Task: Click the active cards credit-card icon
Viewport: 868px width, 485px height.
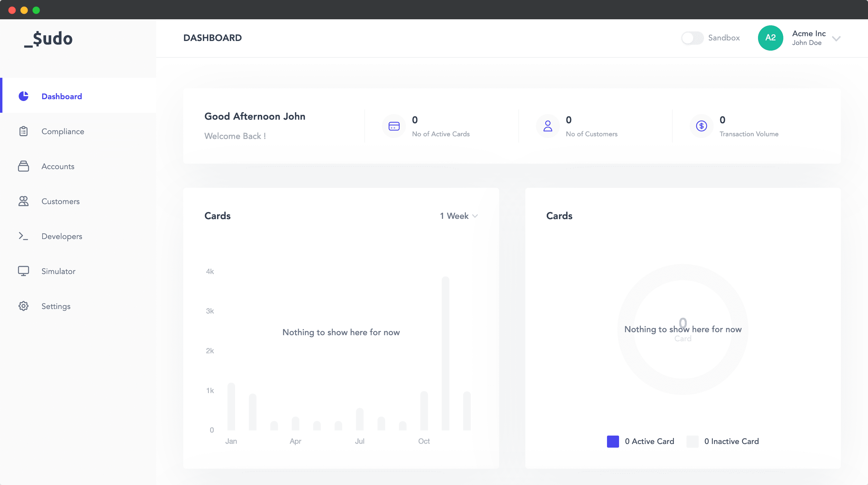Action: click(394, 126)
